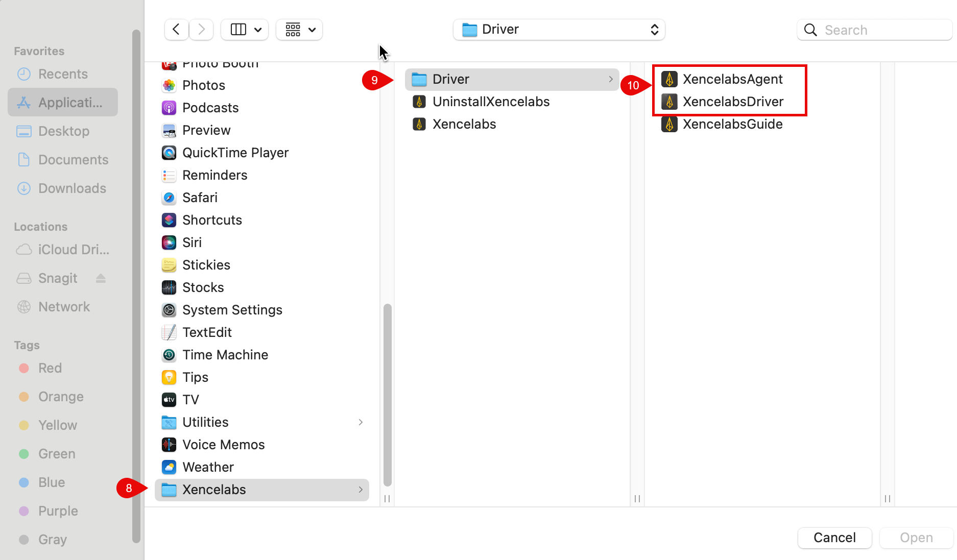Select the Safari app

click(262, 198)
